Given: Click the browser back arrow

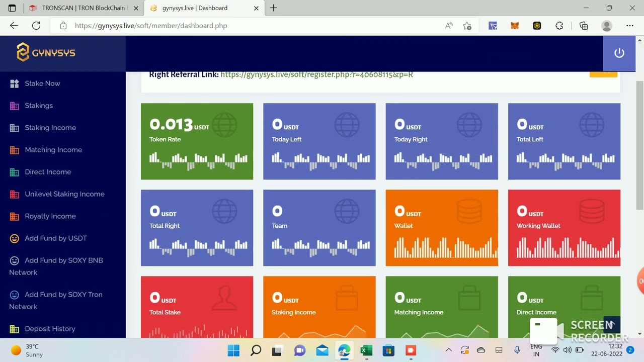Looking at the screenshot, I should pos(14,26).
